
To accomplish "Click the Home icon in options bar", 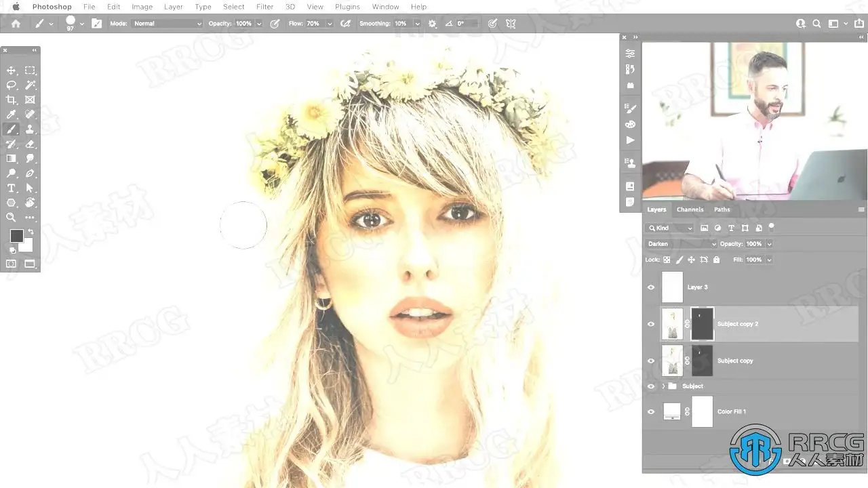I will pos(16,24).
